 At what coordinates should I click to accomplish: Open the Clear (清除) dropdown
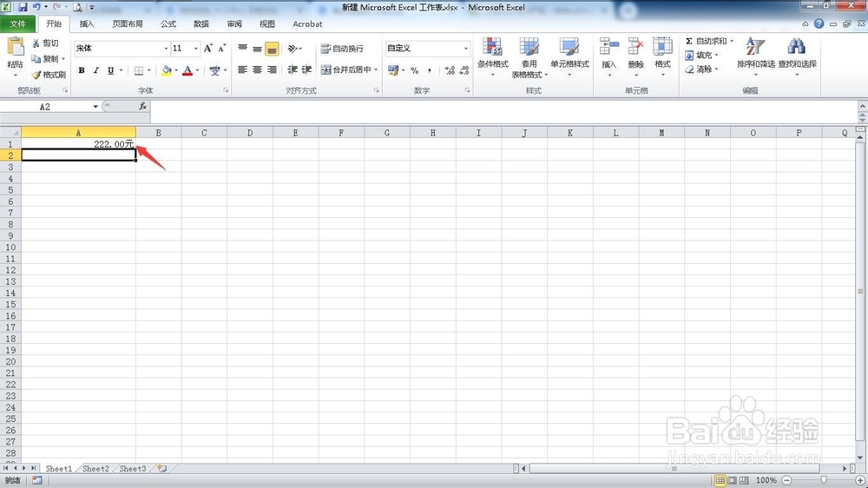pos(701,69)
